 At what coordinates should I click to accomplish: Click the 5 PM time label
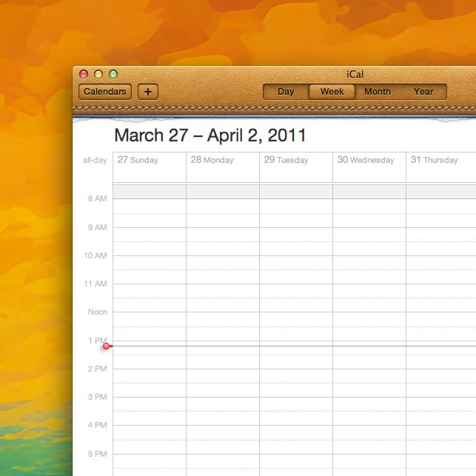(x=98, y=454)
